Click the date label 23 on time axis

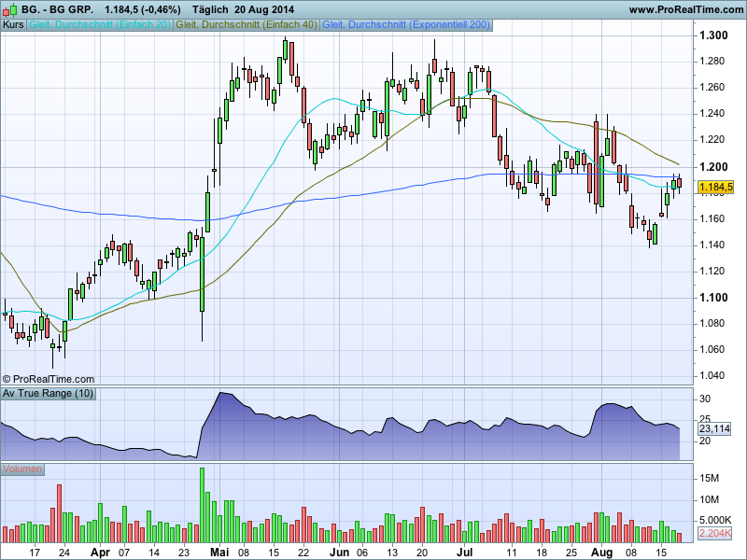click(183, 553)
